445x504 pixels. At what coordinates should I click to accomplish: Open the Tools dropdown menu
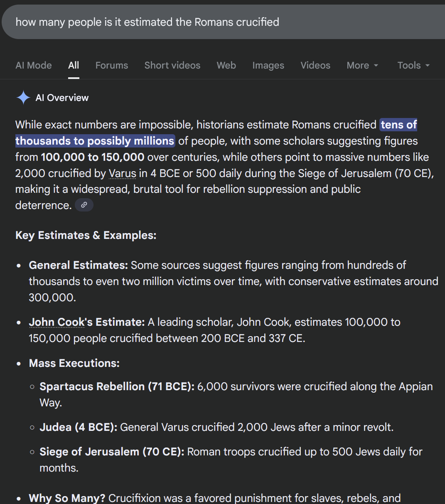pos(413,65)
